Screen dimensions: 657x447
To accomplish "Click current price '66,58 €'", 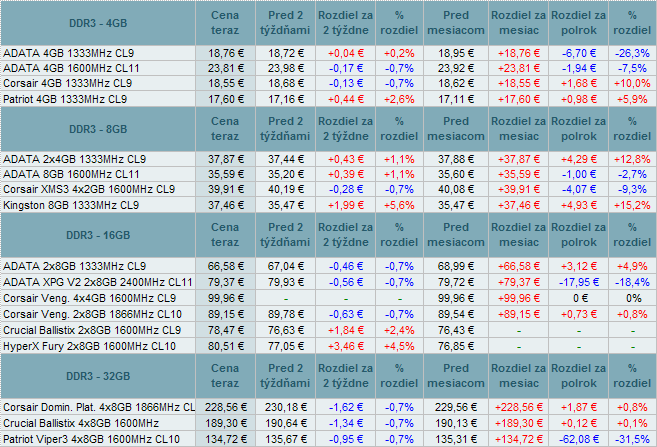I will click(226, 266).
